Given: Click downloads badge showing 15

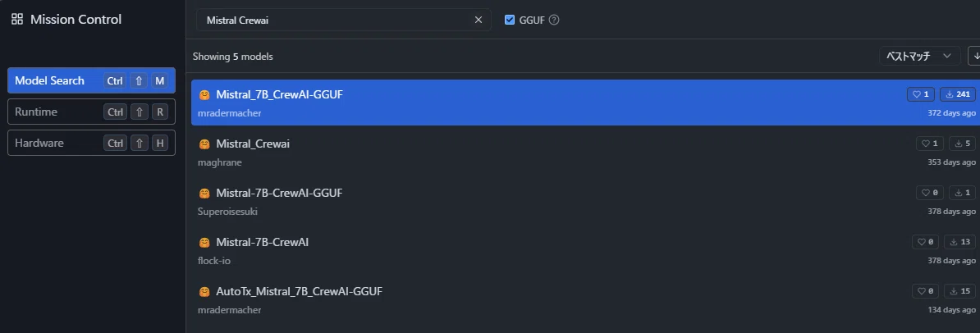Looking at the screenshot, I should [959, 291].
